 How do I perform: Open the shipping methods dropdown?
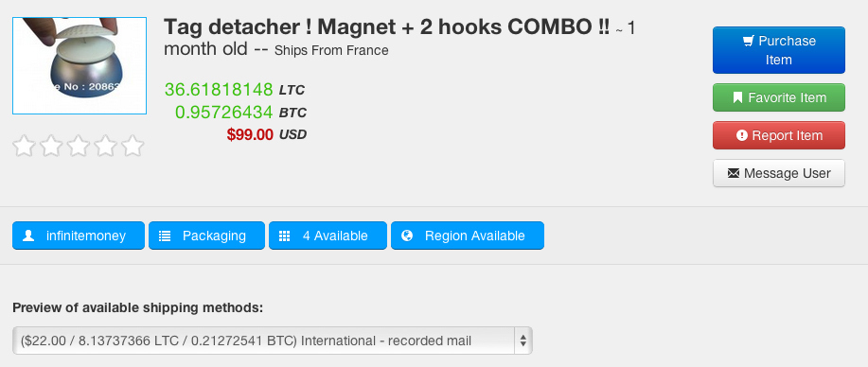273,341
